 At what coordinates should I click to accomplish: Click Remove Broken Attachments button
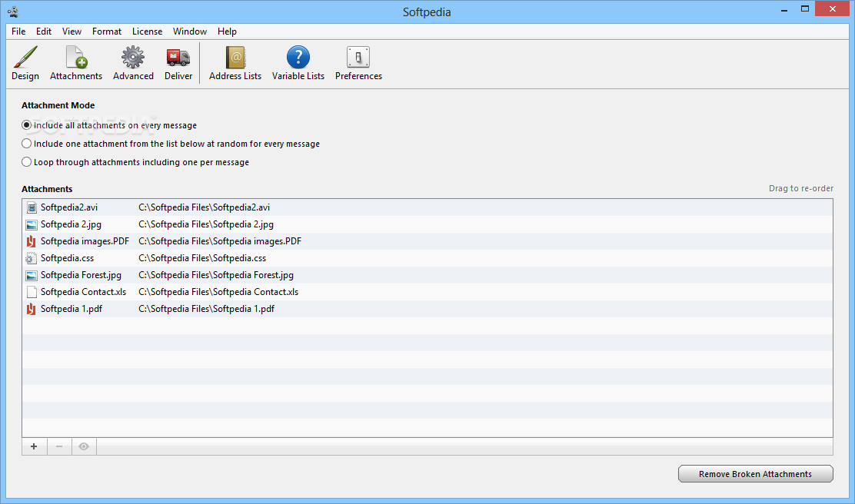click(x=755, y=474)
